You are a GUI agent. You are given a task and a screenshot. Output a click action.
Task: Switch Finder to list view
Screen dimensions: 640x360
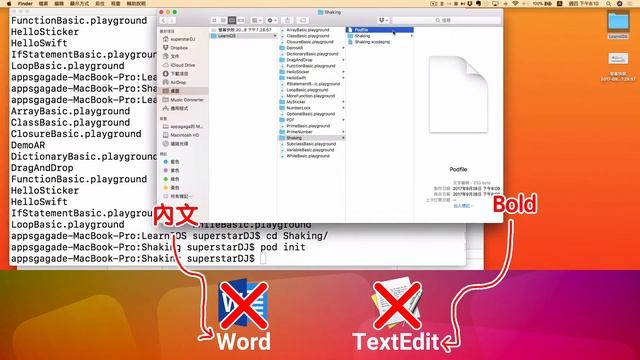click(x=223, y=20)
